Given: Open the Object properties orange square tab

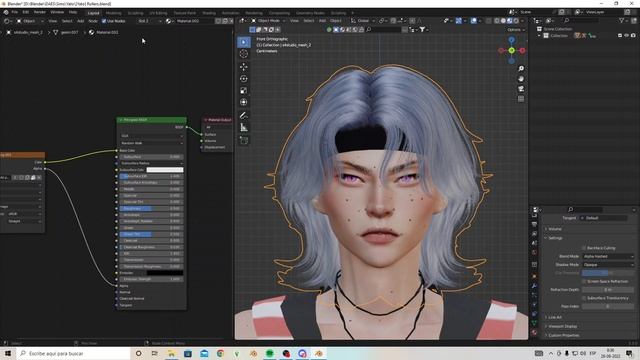Looking at the screenshot, I should [534, 276].
